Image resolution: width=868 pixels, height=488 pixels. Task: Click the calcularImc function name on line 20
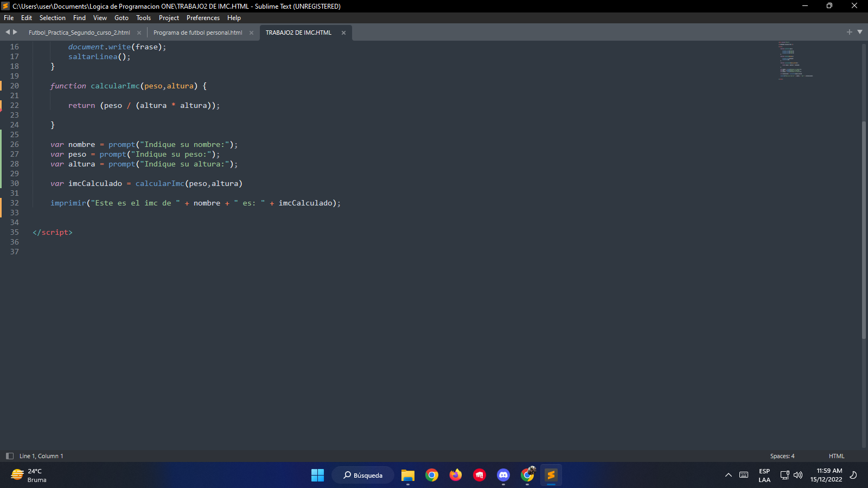point(115,86)
